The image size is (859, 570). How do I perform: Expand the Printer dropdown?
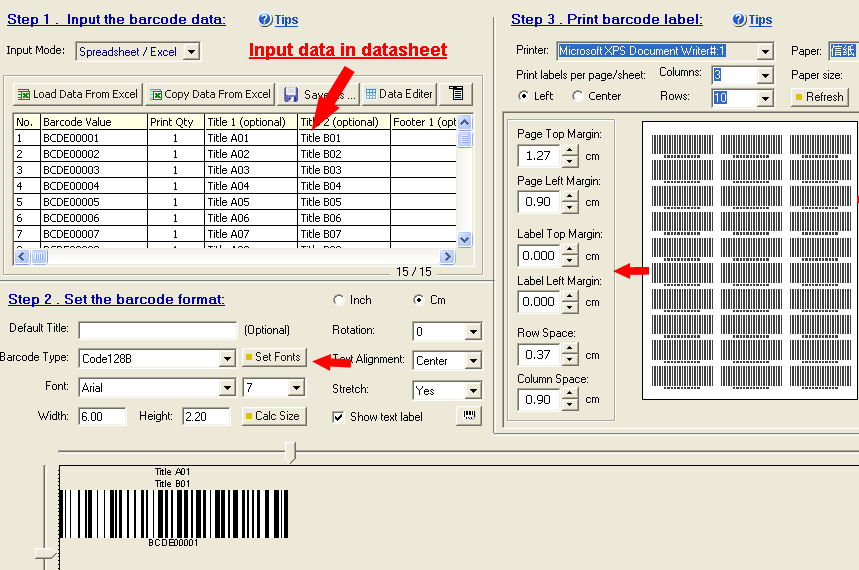click(x=765, y=52)
